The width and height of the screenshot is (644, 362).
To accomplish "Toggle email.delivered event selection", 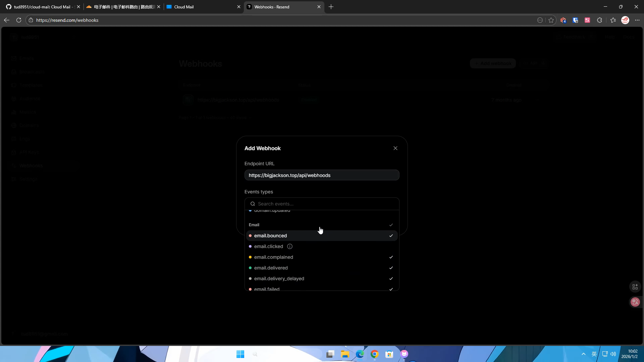I will [321, 268].
